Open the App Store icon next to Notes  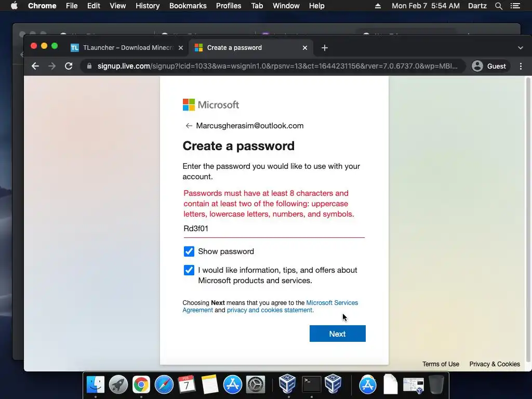tap(232, 384)
